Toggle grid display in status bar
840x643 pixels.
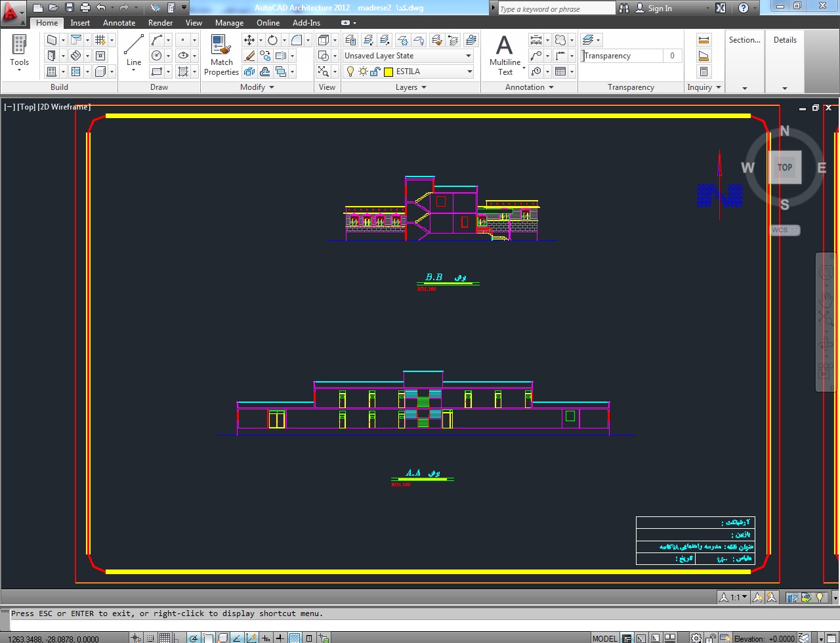tap(165, 638)
